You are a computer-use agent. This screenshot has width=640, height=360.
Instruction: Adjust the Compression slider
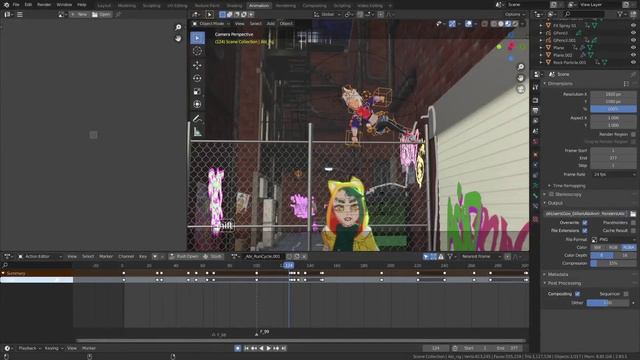tap(613, 263)
